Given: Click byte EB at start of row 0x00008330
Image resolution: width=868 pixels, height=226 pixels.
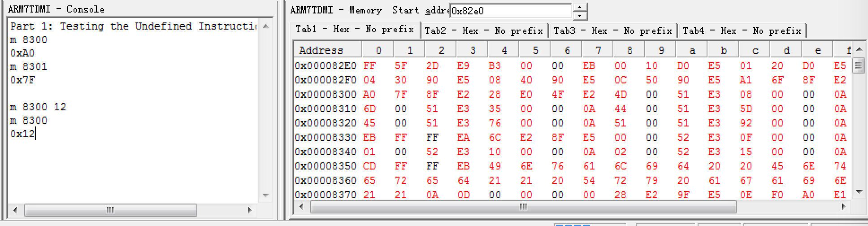Looking at the screenshot, I should point(369,138).
